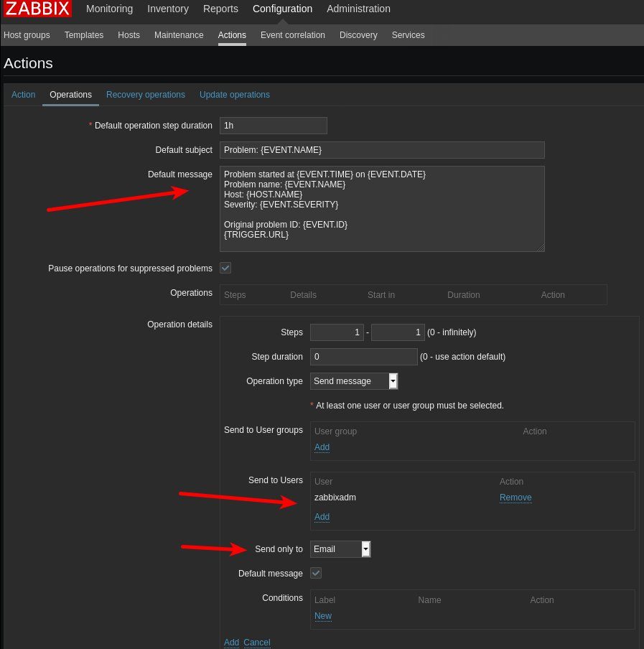
Task: Click the Default subject field
Action: (x=382, y=150)
